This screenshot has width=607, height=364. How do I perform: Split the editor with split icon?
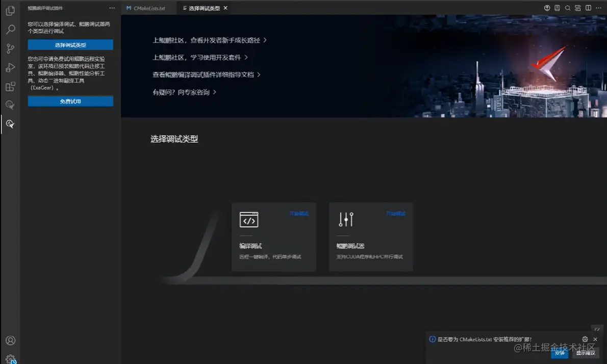click(588, 8)
